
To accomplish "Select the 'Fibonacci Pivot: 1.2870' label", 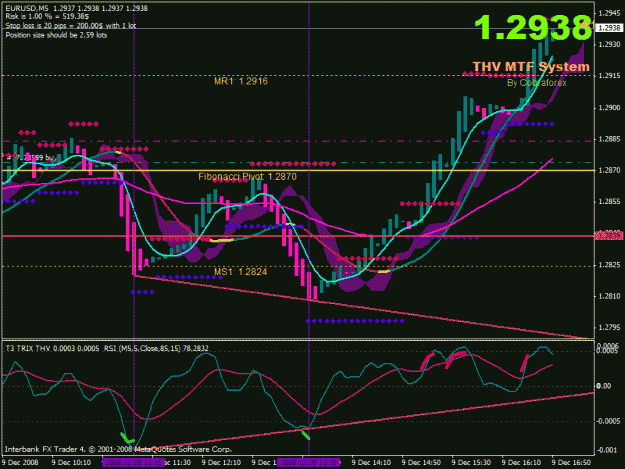I will 248,177.
